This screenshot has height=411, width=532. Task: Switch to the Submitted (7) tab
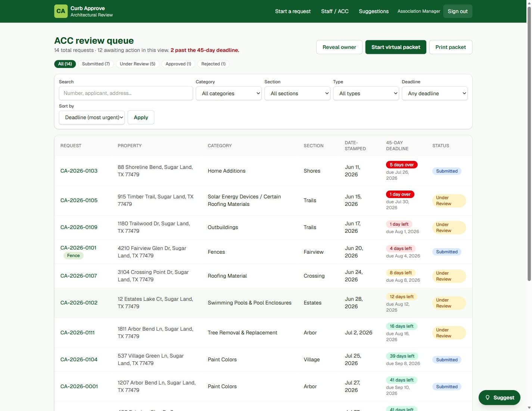click(96, 64)
